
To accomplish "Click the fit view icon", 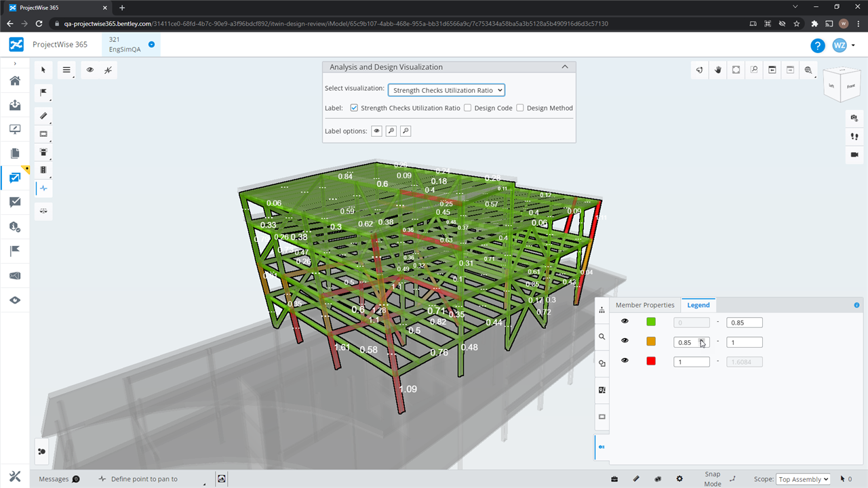I will tap(736, 70).
